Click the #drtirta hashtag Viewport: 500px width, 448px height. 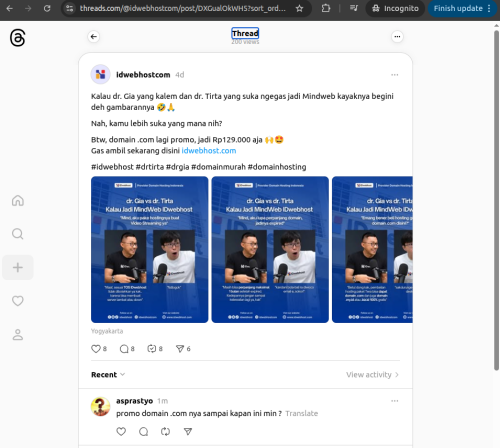point(150,167)
